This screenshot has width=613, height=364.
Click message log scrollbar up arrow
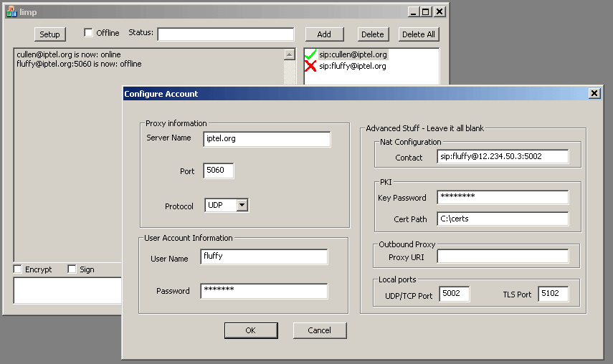290,54
